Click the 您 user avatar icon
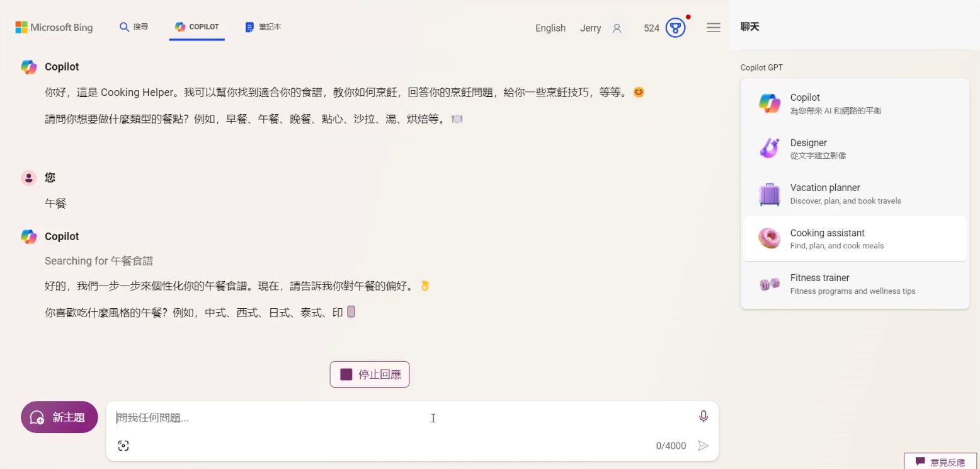This screenshot has height=469, width=980. 28,178
